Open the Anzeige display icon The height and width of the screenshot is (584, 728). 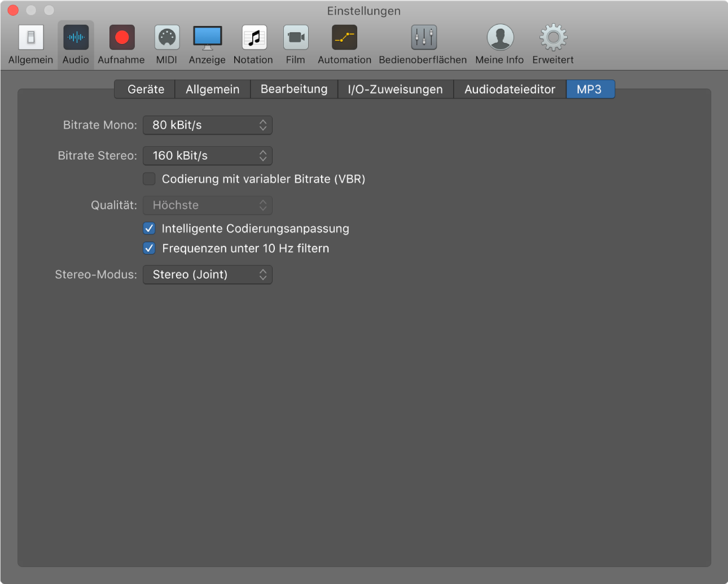pos(207,38)
